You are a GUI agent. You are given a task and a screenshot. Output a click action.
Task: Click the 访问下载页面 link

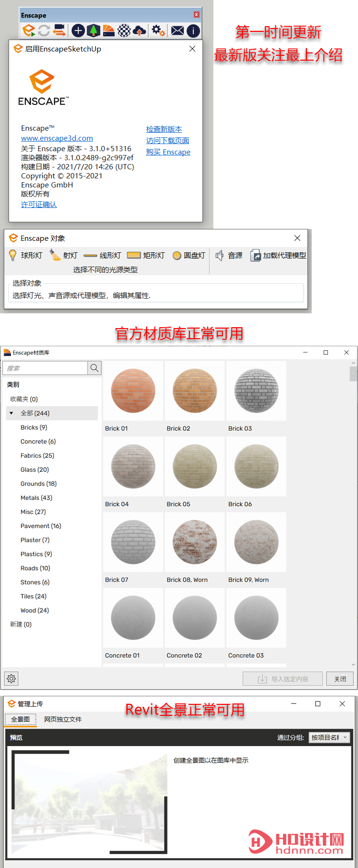(x=168, y=141)
